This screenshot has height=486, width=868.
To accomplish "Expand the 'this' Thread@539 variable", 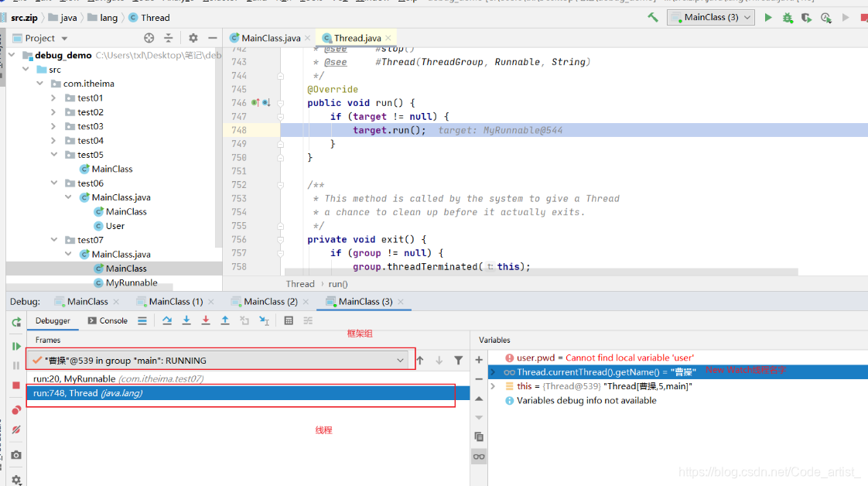I will coord(493,386).
